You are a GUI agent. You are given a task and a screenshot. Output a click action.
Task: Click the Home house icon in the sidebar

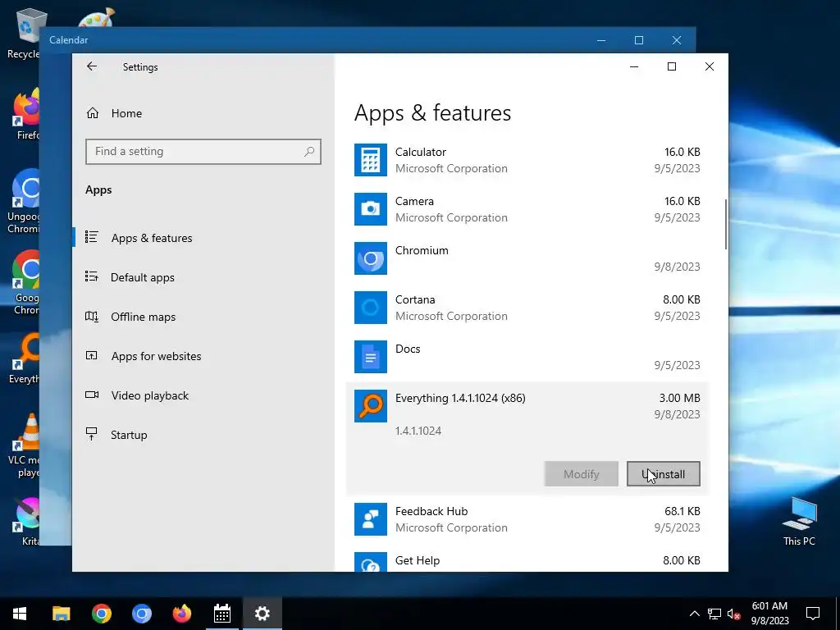tap(93, 113)
